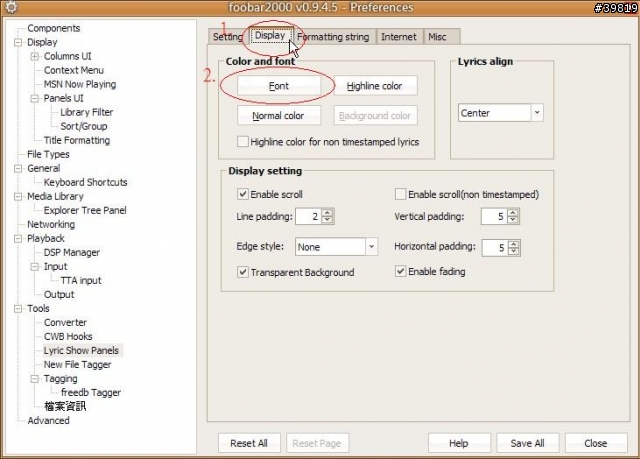
Task: Collapse the Display tree node
Action: pos(18,42)
